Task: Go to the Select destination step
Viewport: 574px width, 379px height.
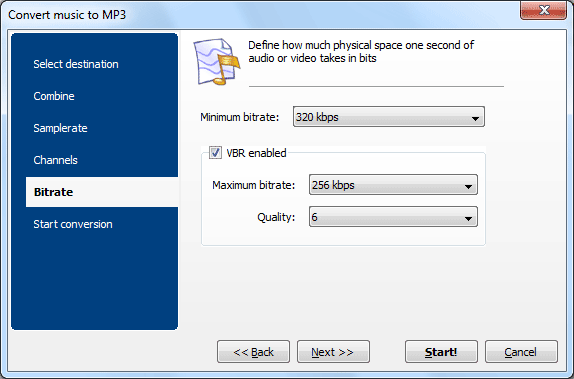Action: click(x=76, y=64)
